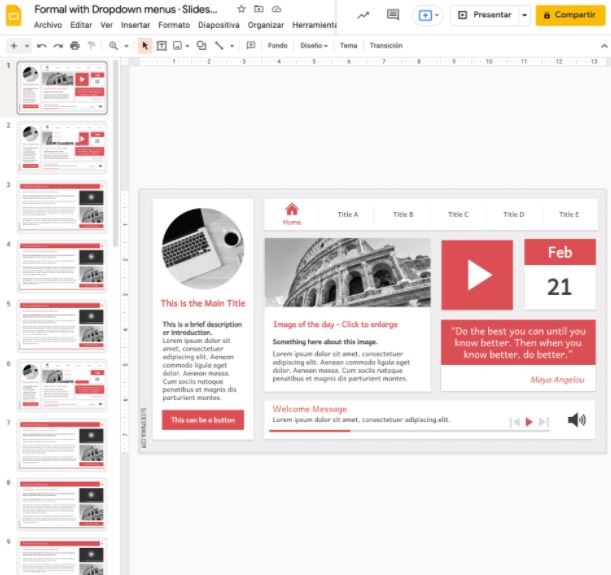
Task: Add a comment from the toolbar
Action: [251, 46]
